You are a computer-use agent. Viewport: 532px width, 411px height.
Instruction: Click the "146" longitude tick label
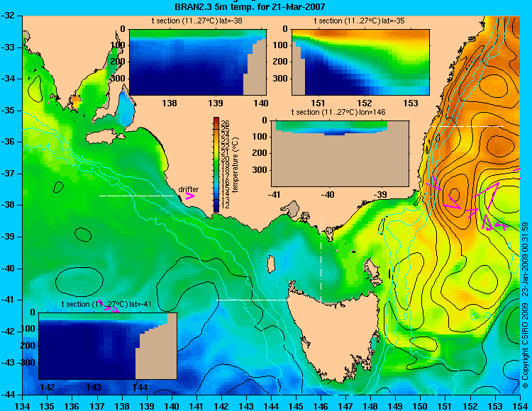pyautogui.click(x=321, y=406)
